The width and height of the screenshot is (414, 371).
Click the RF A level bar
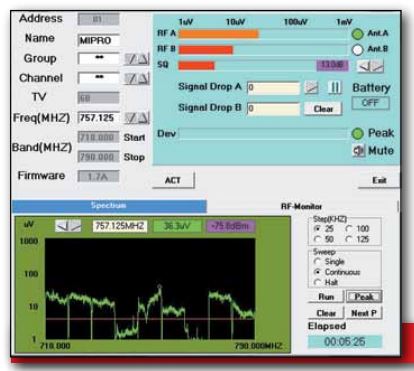pos(263,34)
